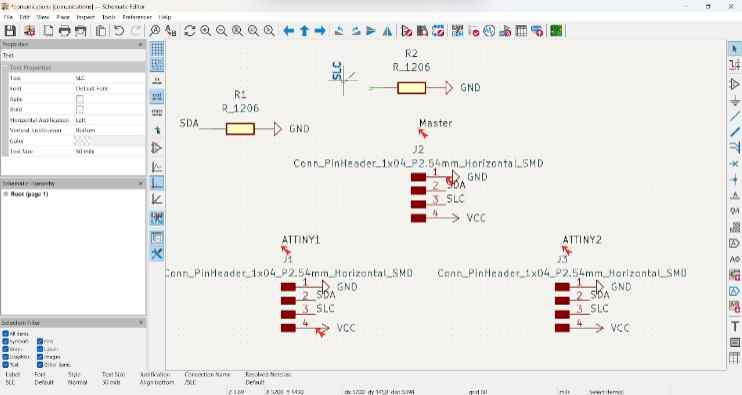Image resolution: width=742 pixels, height=395 pixels.
Task: Undo the last edit
Action: point(119,31)
